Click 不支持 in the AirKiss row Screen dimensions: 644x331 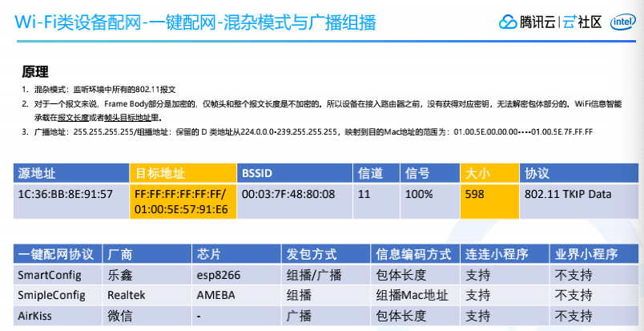coord(594,316)
